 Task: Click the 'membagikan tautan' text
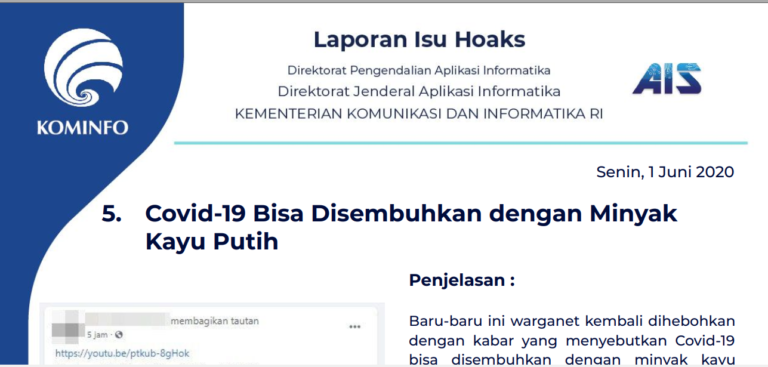(x=215, y=321)
